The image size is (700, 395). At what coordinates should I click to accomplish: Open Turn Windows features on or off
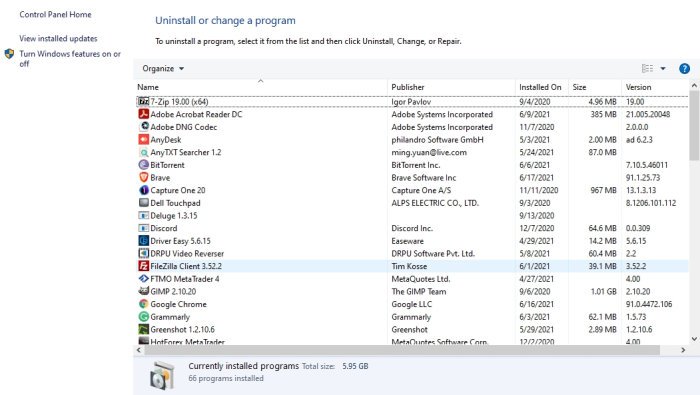tap(70, 58)
